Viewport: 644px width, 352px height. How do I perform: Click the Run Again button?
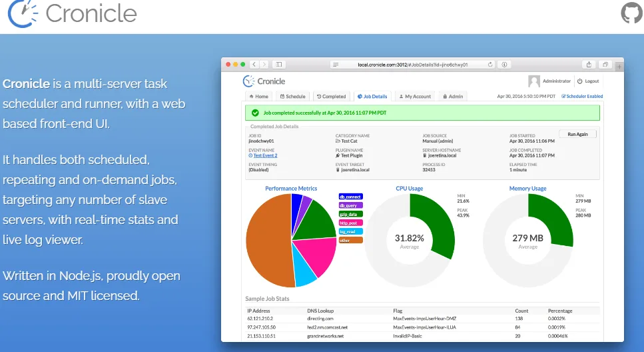(577, 134)
